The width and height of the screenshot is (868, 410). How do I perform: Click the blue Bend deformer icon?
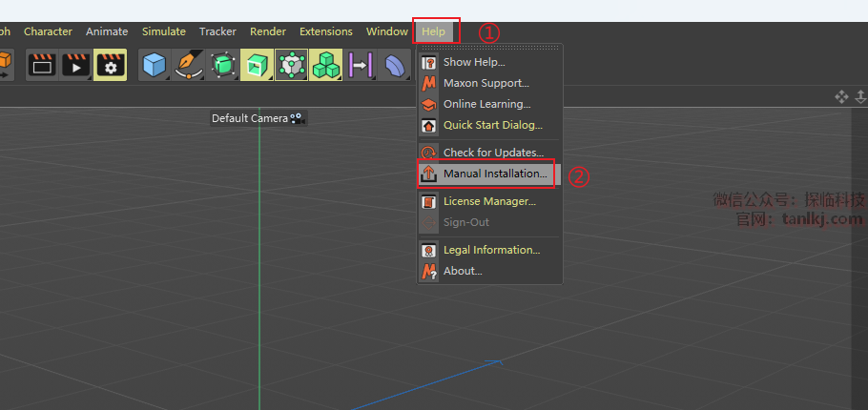click(x=394, y=65)
